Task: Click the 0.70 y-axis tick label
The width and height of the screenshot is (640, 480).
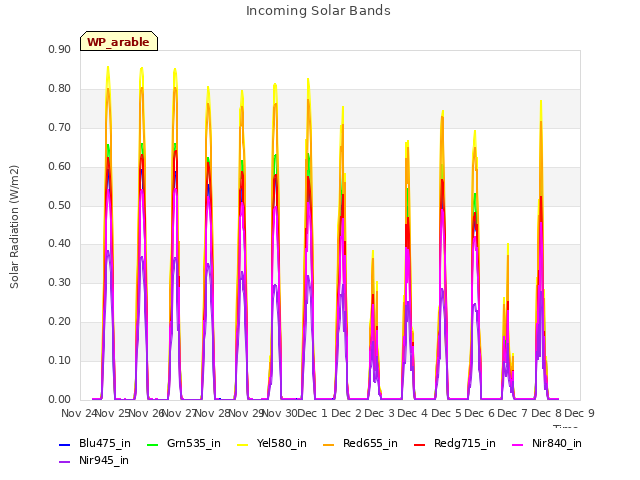Action: pos(60,127)
